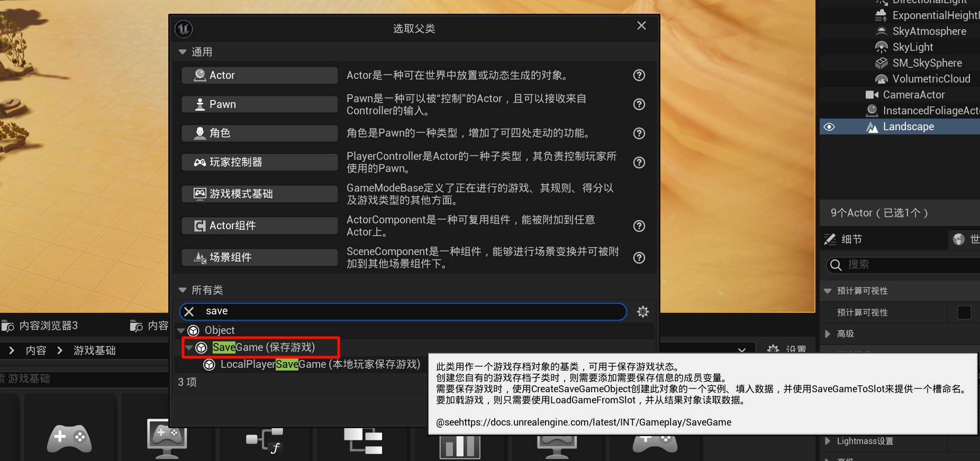
Task: Expand the 高级 details section
Action: tap(828, 334)
